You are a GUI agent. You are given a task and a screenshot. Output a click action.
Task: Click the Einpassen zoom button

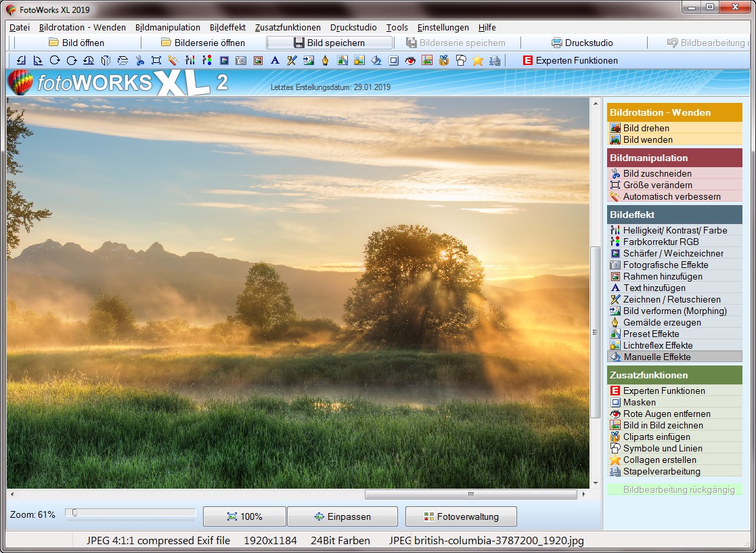(x=342, y=516)
